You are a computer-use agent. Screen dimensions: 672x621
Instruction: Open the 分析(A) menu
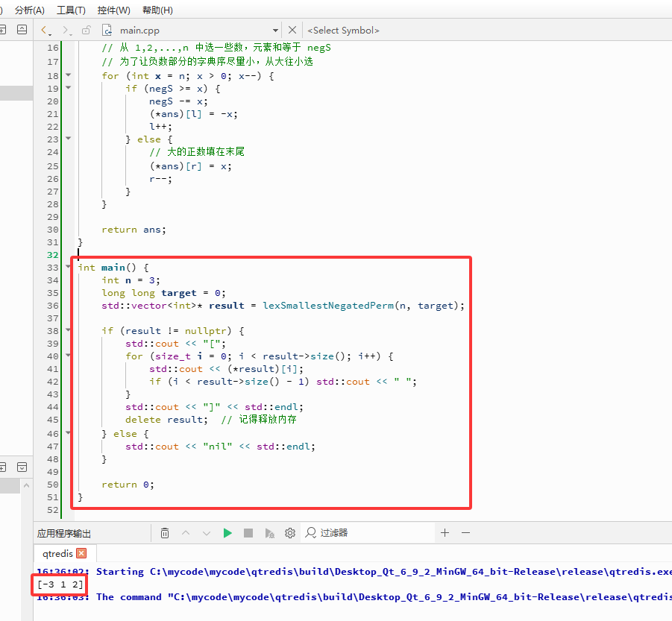(29, 10)
